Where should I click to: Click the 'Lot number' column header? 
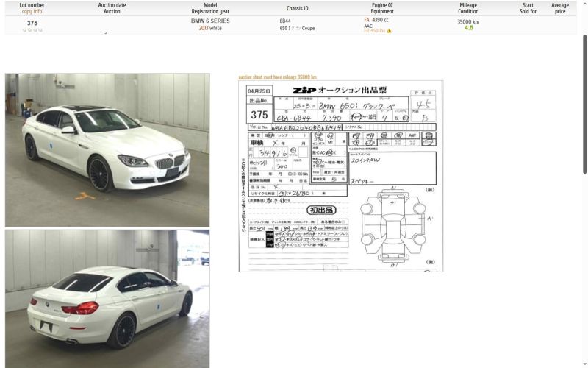click(32, 5)
